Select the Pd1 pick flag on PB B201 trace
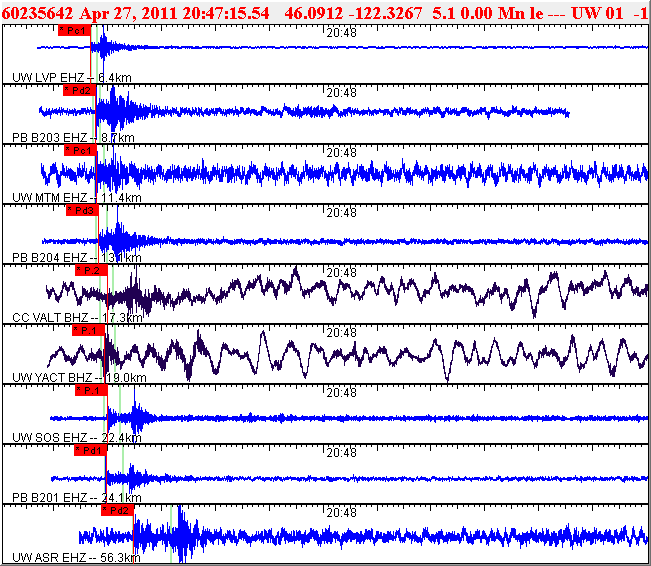 click(91, 450)
